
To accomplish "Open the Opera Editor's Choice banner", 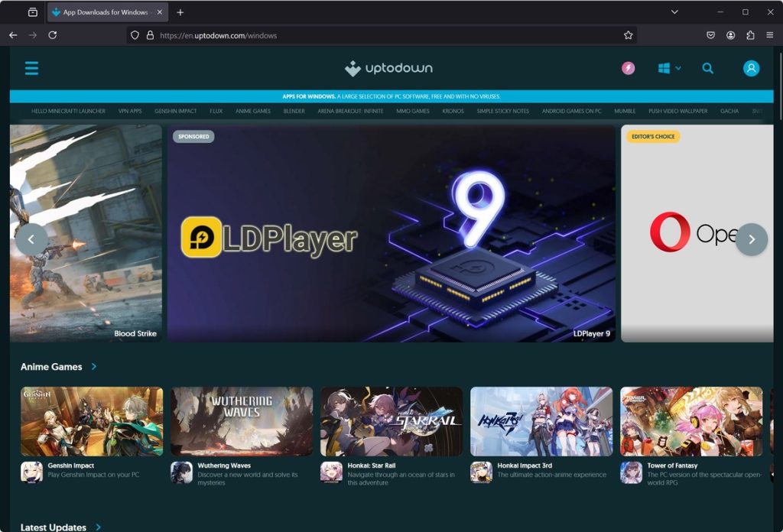I will point(697,234).
